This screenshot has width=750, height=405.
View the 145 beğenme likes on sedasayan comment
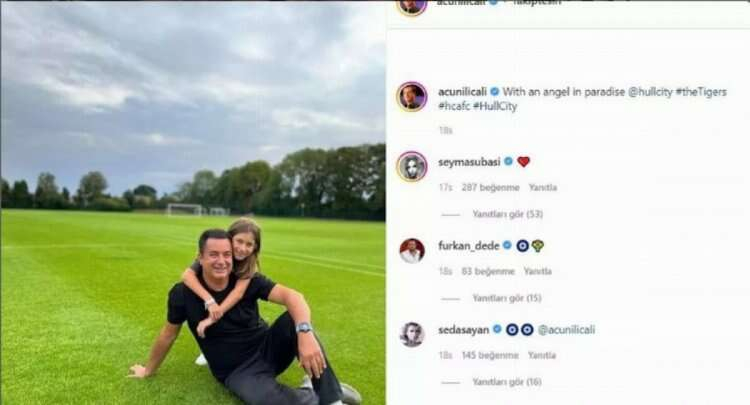[x=490, y=355]
